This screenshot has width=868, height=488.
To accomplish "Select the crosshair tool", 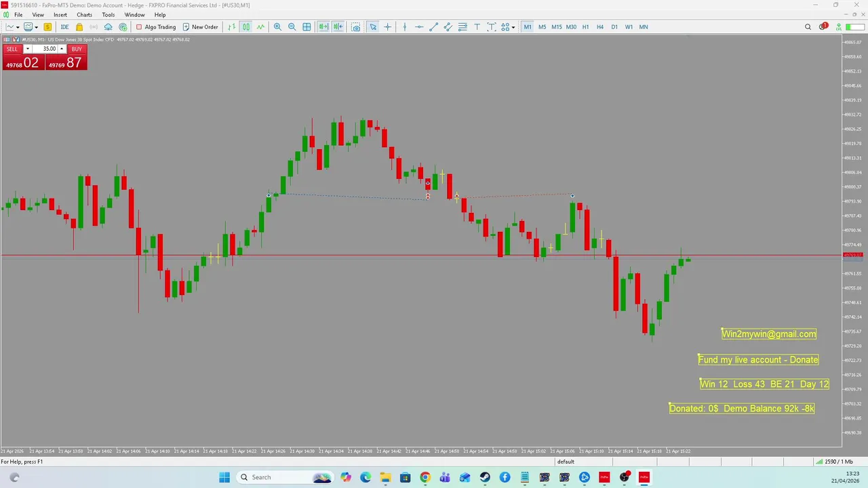I will point(388,27).
